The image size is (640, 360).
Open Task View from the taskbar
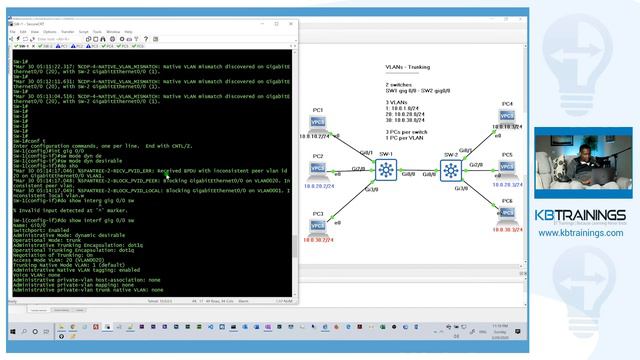[46, 331]
